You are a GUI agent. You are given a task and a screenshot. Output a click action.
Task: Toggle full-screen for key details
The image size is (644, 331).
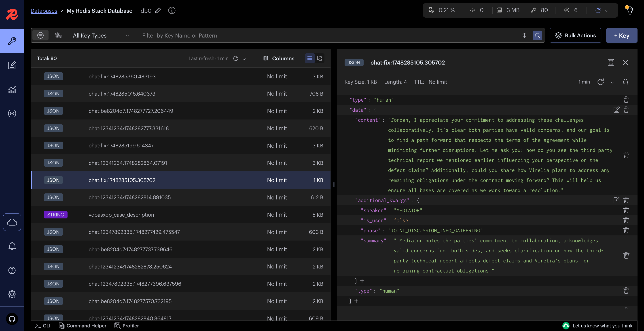click(611, 62)
